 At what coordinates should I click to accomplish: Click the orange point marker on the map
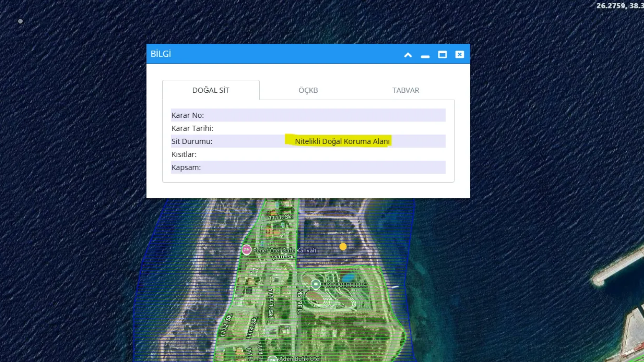point(343,246)
